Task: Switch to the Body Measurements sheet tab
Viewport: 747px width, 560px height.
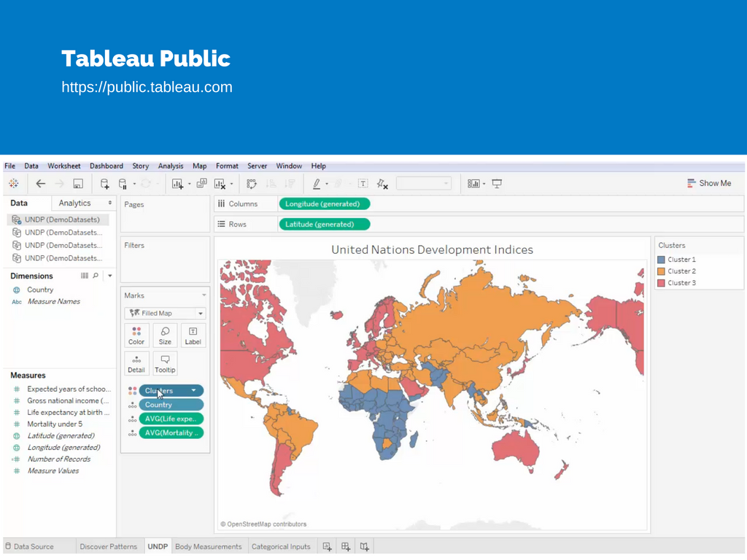Action: pyautogui.click(x=208, y=547)
